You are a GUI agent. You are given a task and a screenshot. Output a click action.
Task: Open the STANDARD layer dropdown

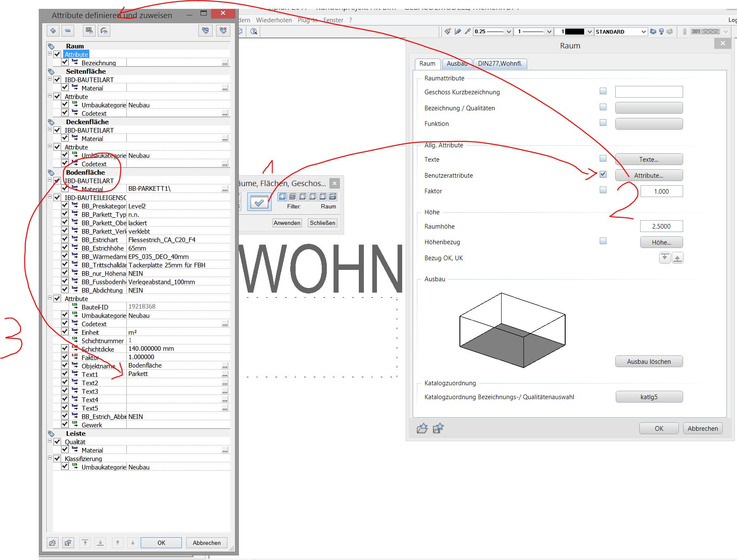pos(643,32)
